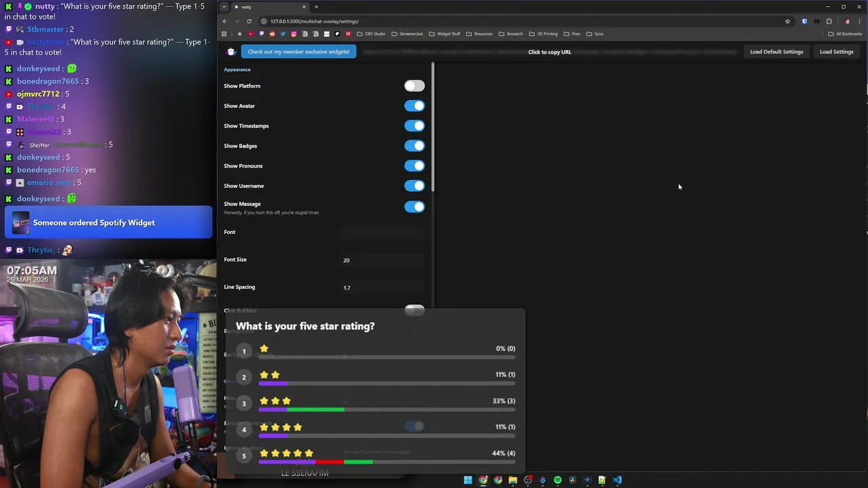Click the nutty acorn logo icon
The height and width of the screenshot is (488, 868).
[x=231, y=52]
